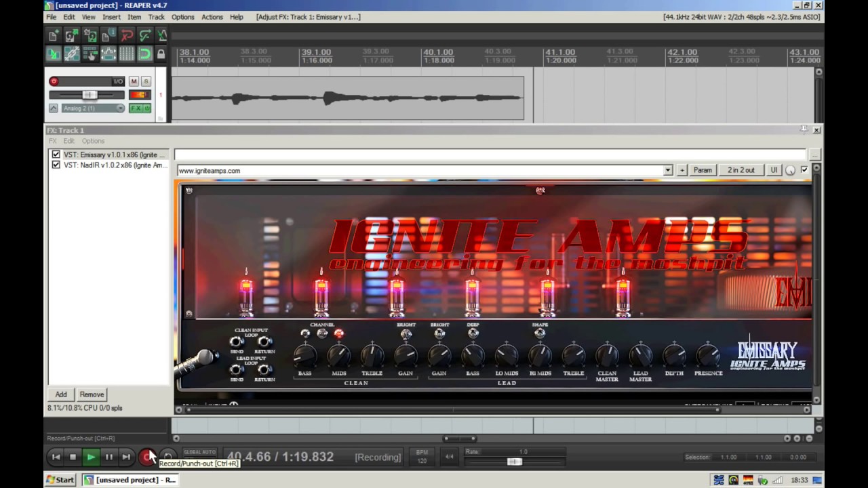This screenshot has width=868, height=488.
Task: Toggle the Lead Deep switch
Action: click(x=473, y=333)
